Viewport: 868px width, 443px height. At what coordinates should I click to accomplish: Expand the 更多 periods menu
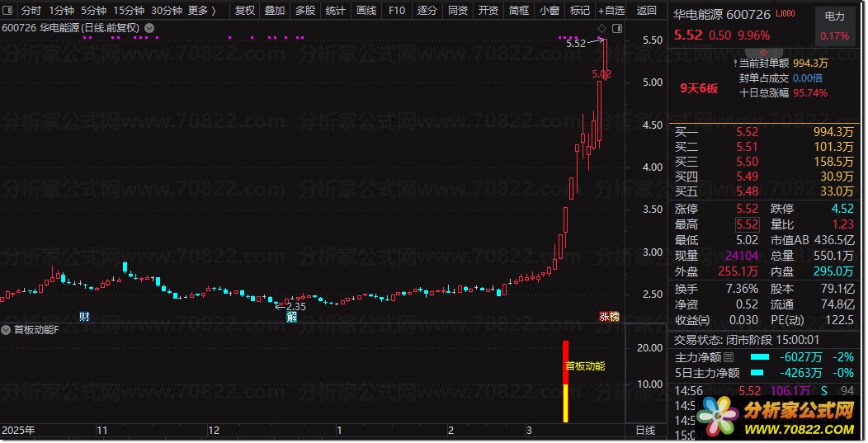click(202, 11)
